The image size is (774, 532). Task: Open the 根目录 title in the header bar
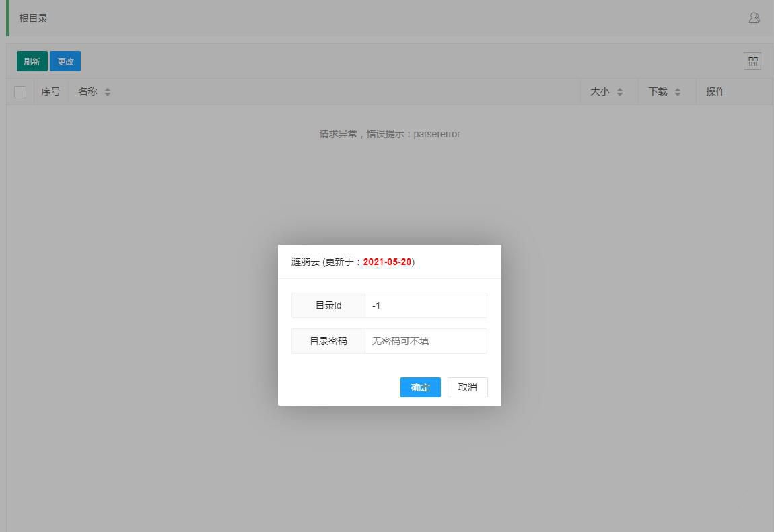coord(33,18)
